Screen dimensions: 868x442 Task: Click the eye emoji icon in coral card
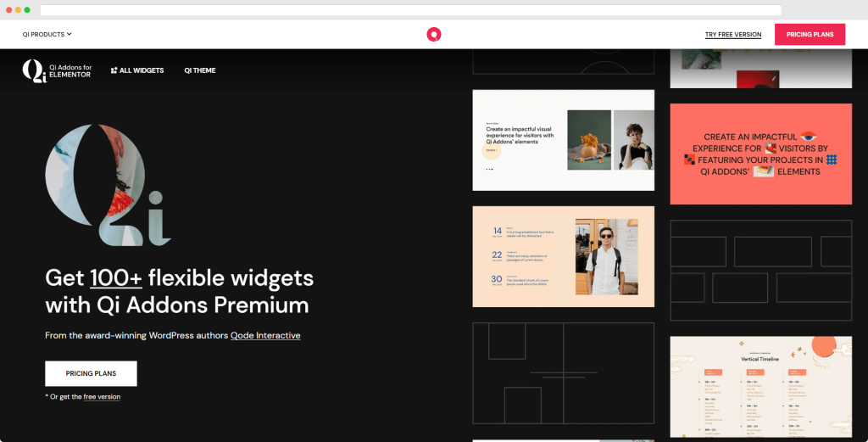tap(808, 137)
